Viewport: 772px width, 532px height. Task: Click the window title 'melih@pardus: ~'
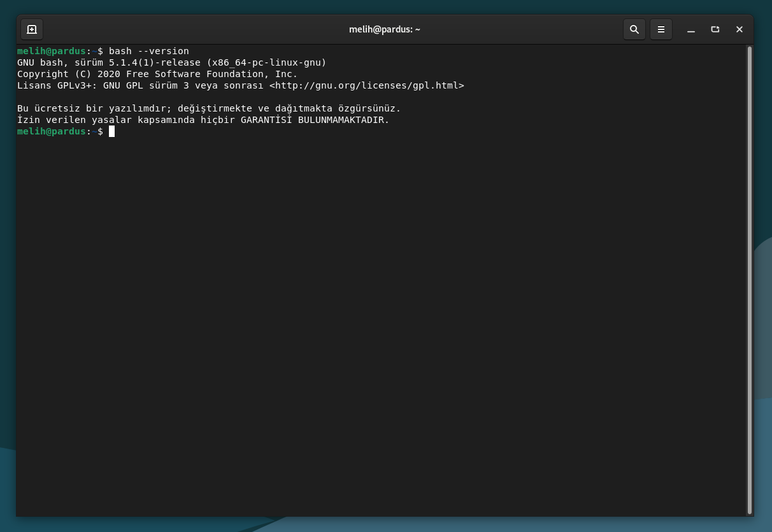click(x=385, y=29)
